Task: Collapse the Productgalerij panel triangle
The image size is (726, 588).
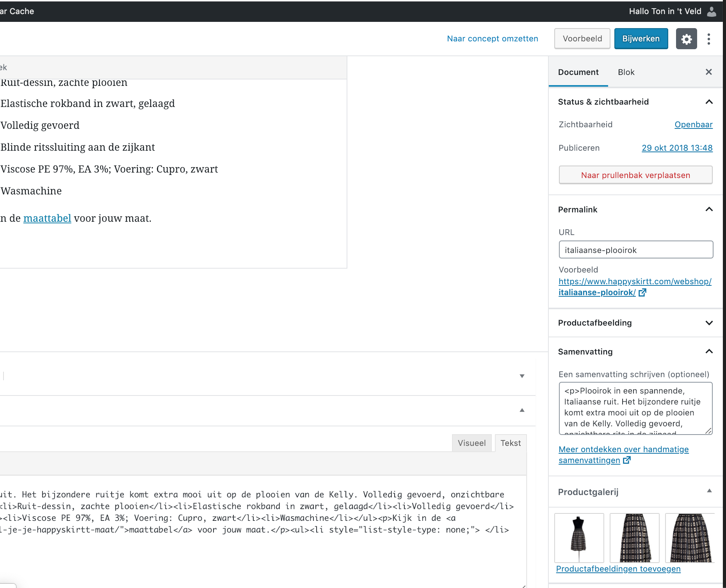Action: (709, 491)
